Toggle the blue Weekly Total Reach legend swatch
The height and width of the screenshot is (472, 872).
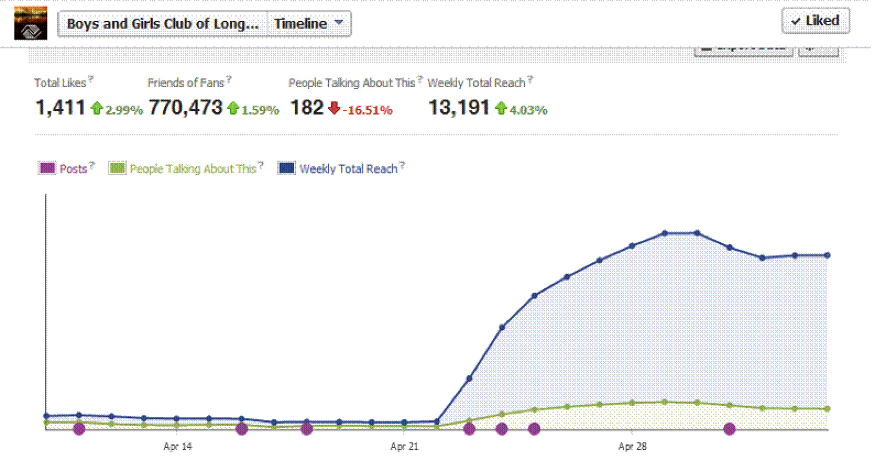tap(285, 169)
